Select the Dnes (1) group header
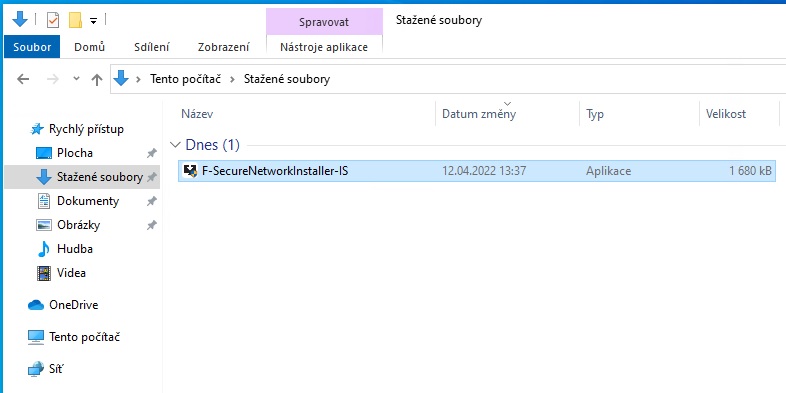786x393 pixels. [213, 145]
